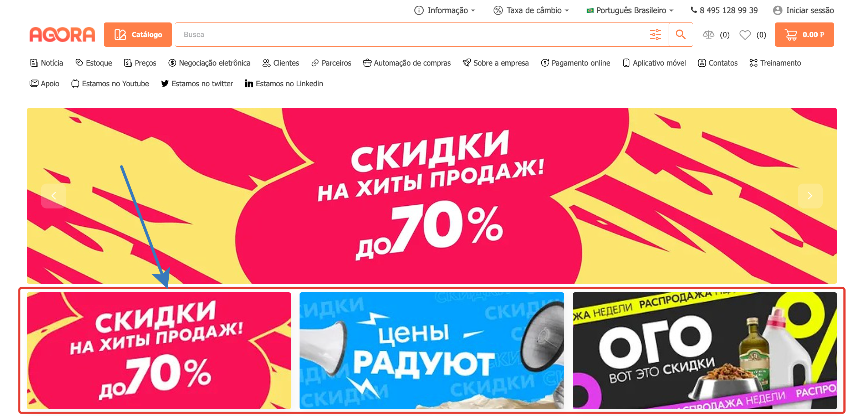
Task: Open the Negociação eletrônica menu item
Action: tap(209, 63)
